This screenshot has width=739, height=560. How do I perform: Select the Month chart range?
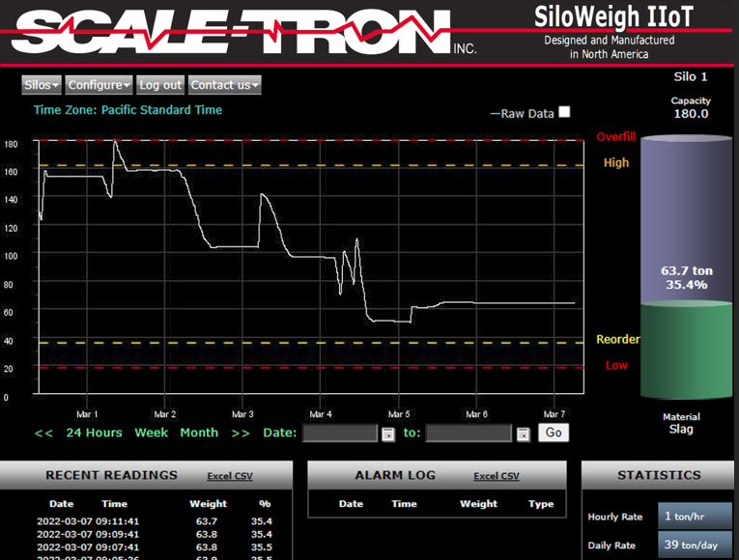tap(199, 433)
